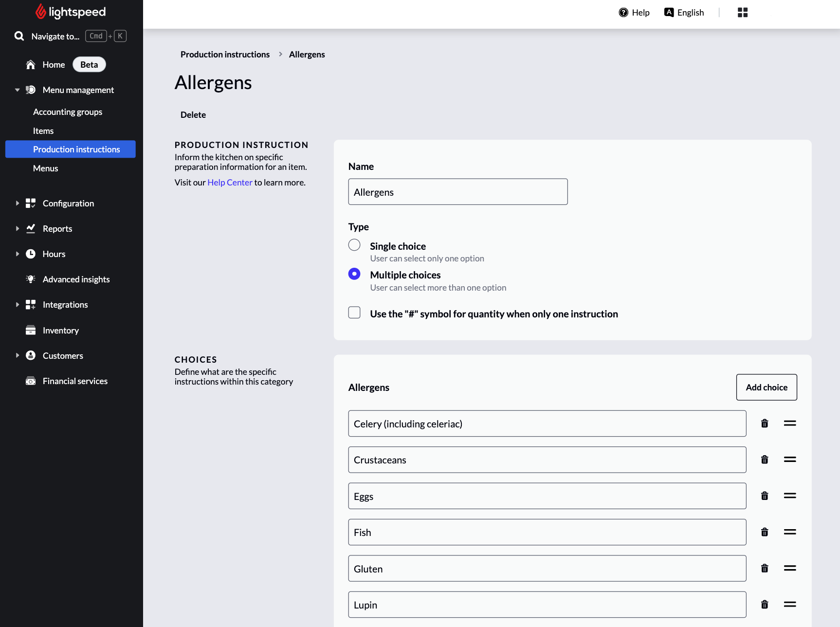Expand the Reports section
This screenshot has height=627, width=840.
click(17, 228)
